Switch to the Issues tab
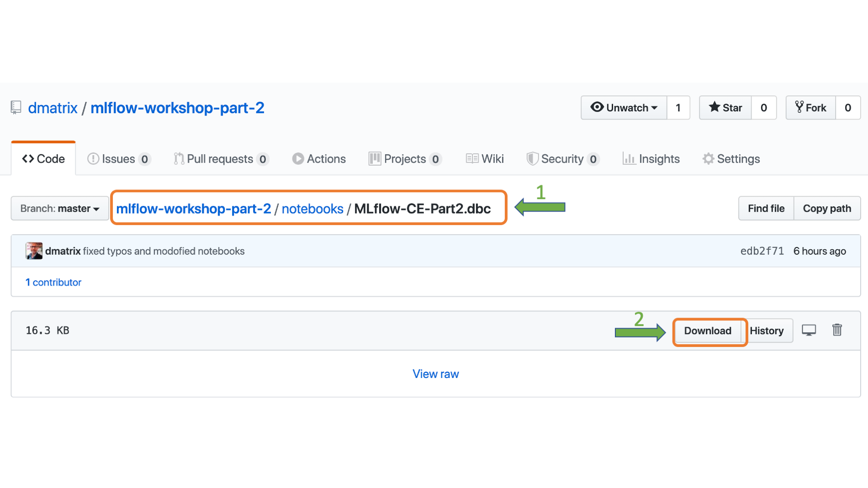 click(x=119, y=159)
